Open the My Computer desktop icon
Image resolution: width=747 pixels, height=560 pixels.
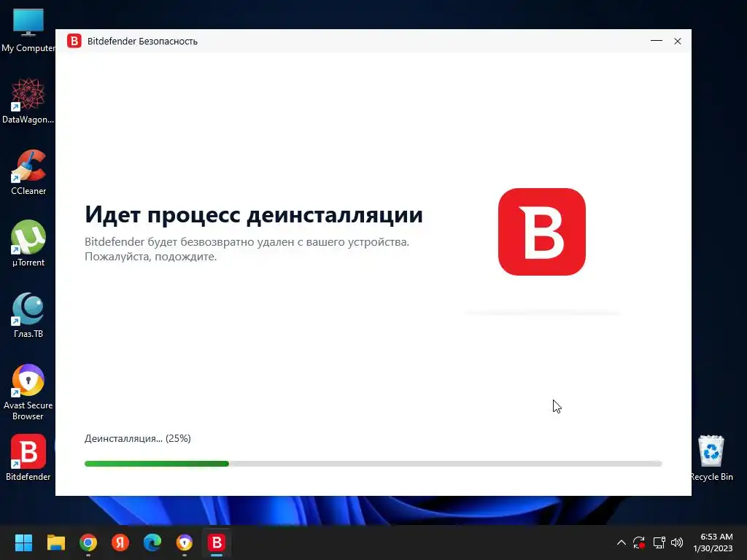coord(28,31)
